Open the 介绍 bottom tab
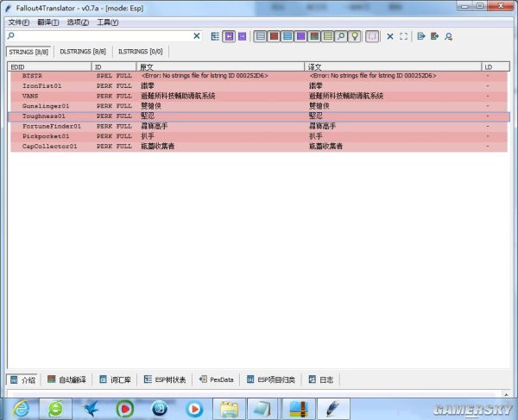The image size is (518, 420). pos(22,379)
